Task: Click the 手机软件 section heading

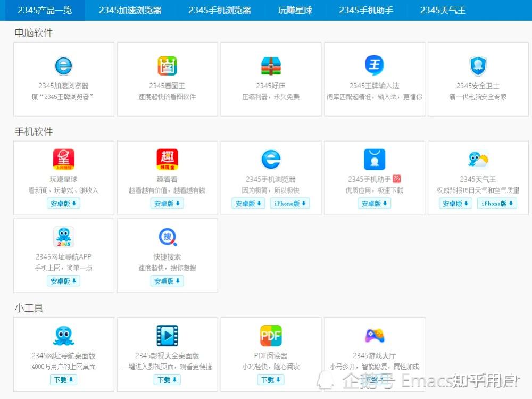Action: [x=34, y=131]
